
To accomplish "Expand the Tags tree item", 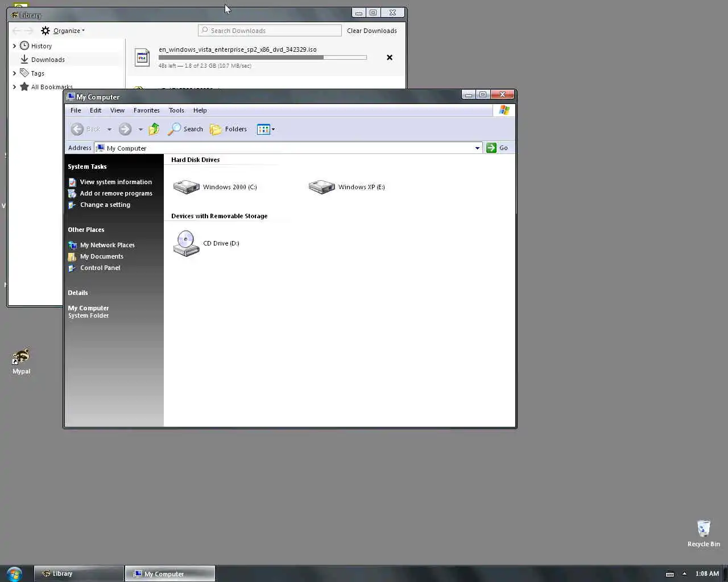I will pyautogui.click(x=14, y=73).
